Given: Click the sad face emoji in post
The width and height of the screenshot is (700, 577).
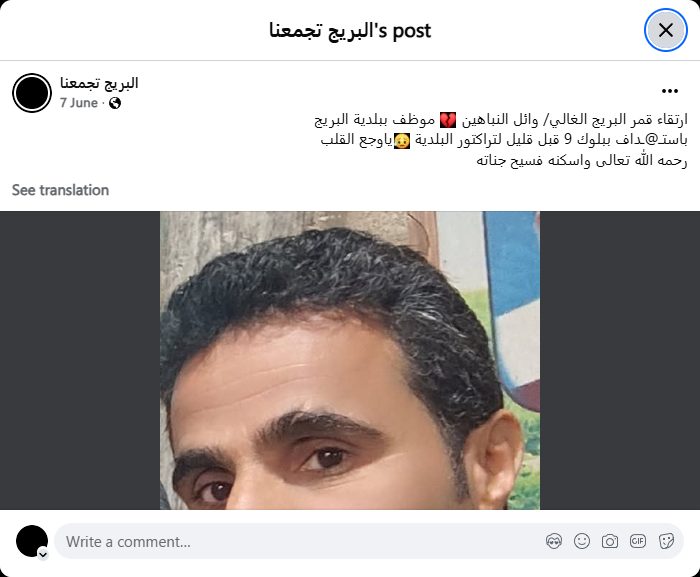Looking at the screenshot, I should (401, 140).
